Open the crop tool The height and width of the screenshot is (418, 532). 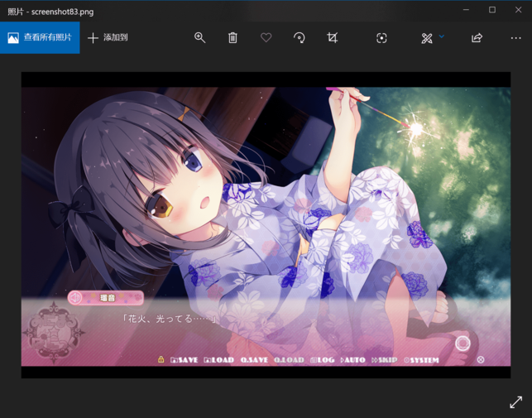click(x=332, y=37)
